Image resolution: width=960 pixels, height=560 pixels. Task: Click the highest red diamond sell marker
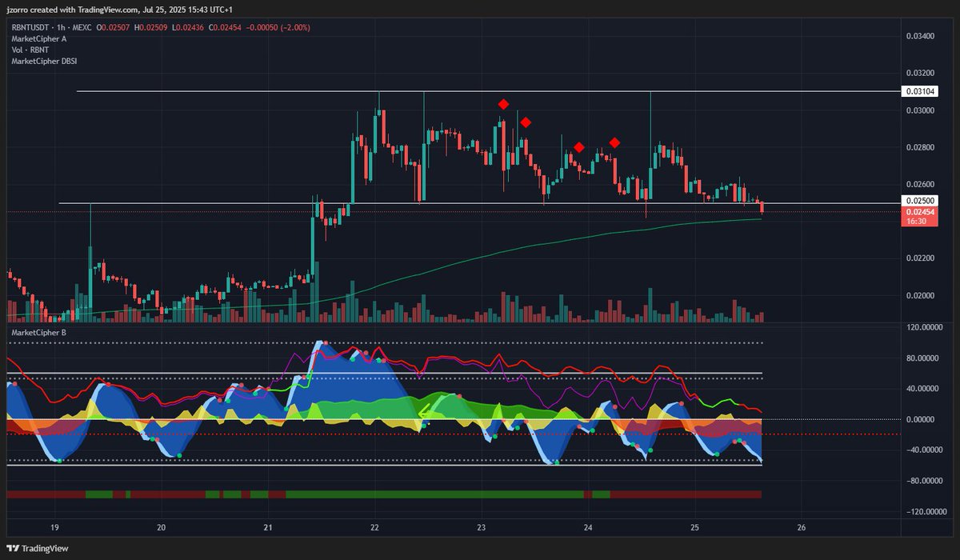503,104
